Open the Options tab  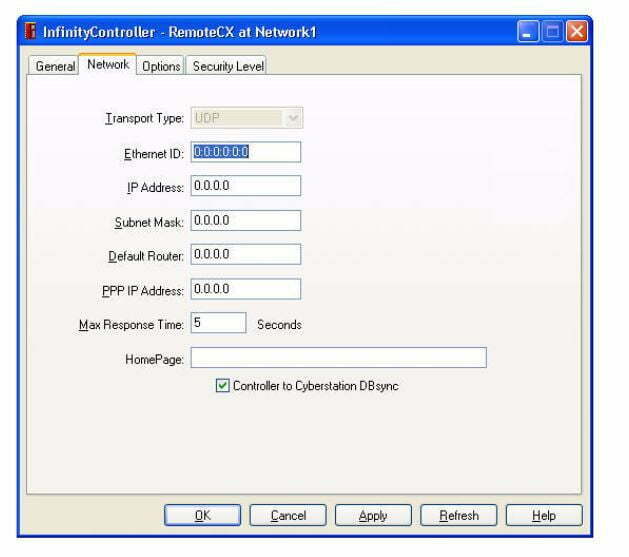[x=161, y=66]
